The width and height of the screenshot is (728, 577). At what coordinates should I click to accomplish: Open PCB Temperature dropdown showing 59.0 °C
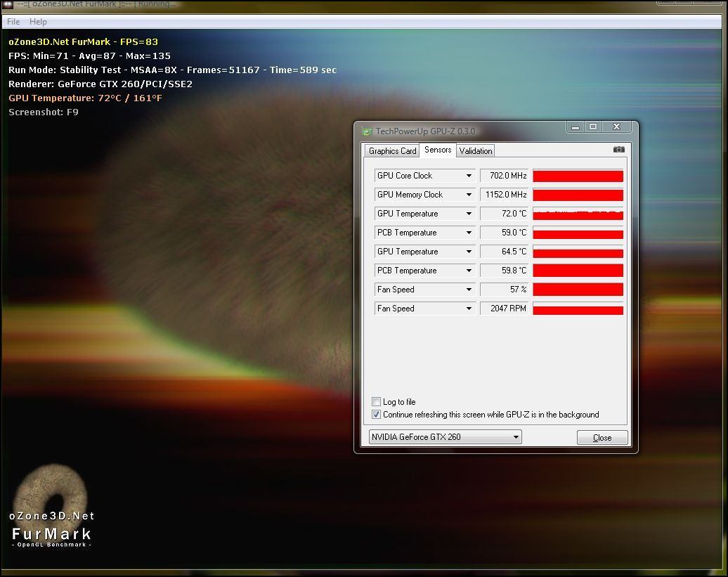pyautogui.click(x=469, y=233)
